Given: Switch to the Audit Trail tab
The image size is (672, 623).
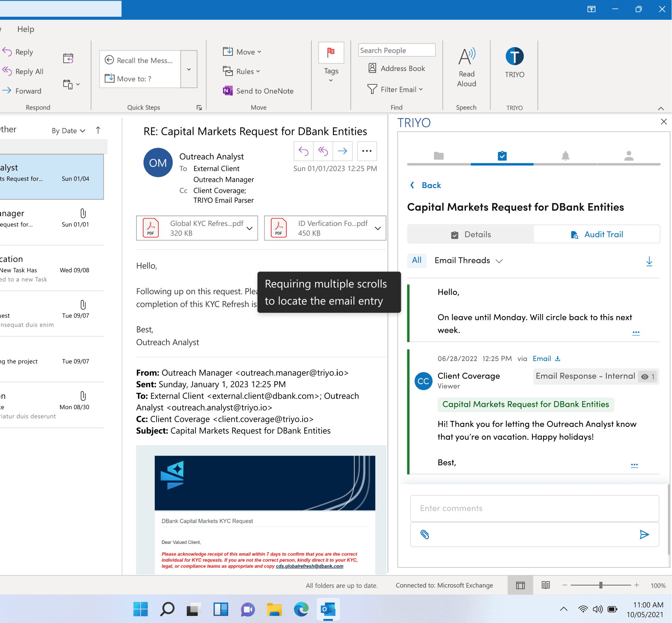Looking at the screenshot, I should coord(597,235).
